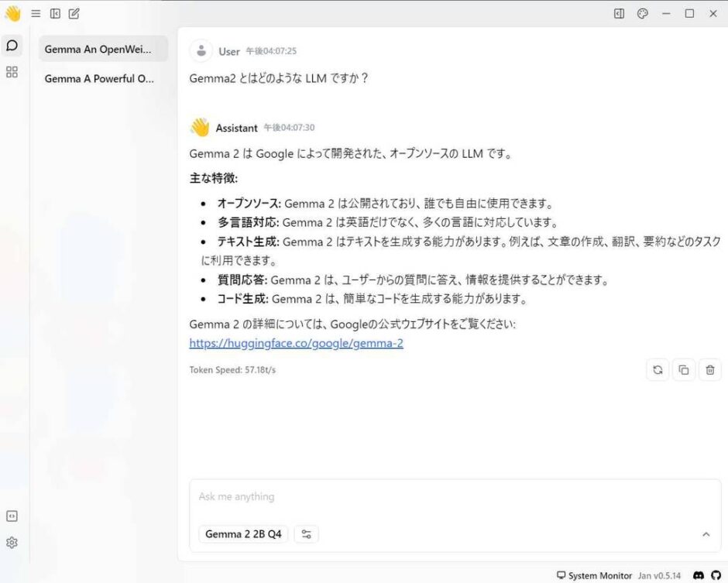728x583 pixels.
Task: Toggle the theme appearance icon
Action: click(642, 13)
